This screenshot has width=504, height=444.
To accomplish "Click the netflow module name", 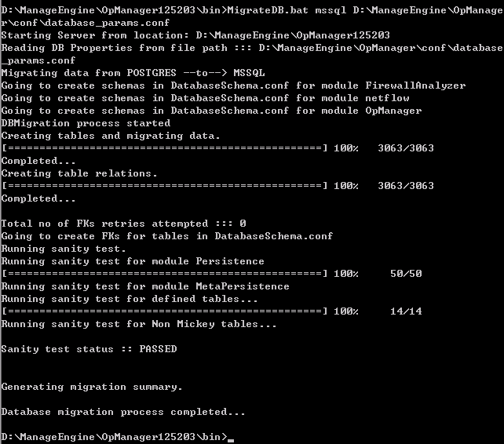I will [387, 98].
